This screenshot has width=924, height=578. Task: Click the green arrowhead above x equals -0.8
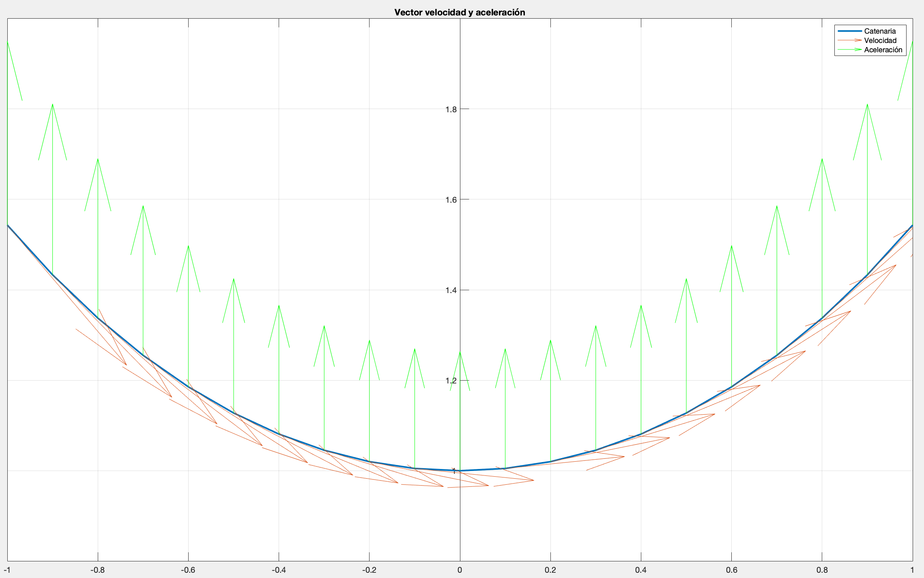point(98,161)
